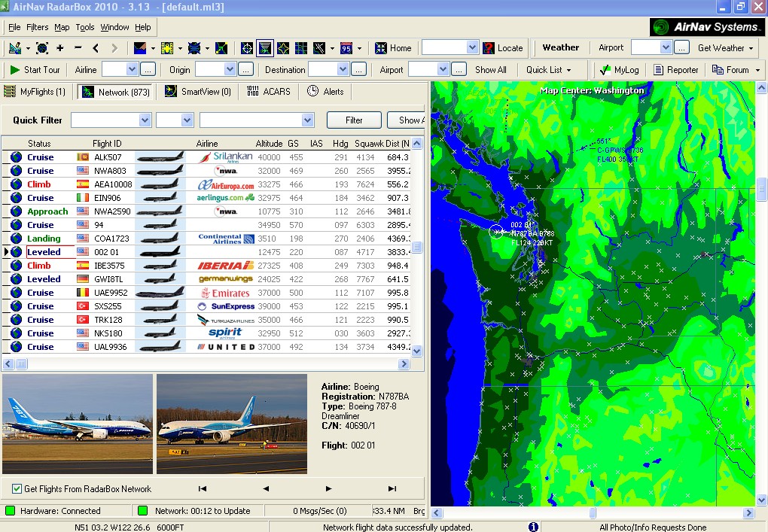Go to previous map view arrow
The image size is (768, 532).
[x=96, y=48]
